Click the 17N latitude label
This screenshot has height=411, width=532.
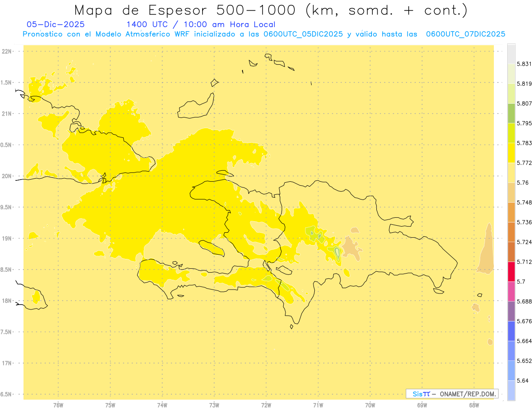pos(6,363)
